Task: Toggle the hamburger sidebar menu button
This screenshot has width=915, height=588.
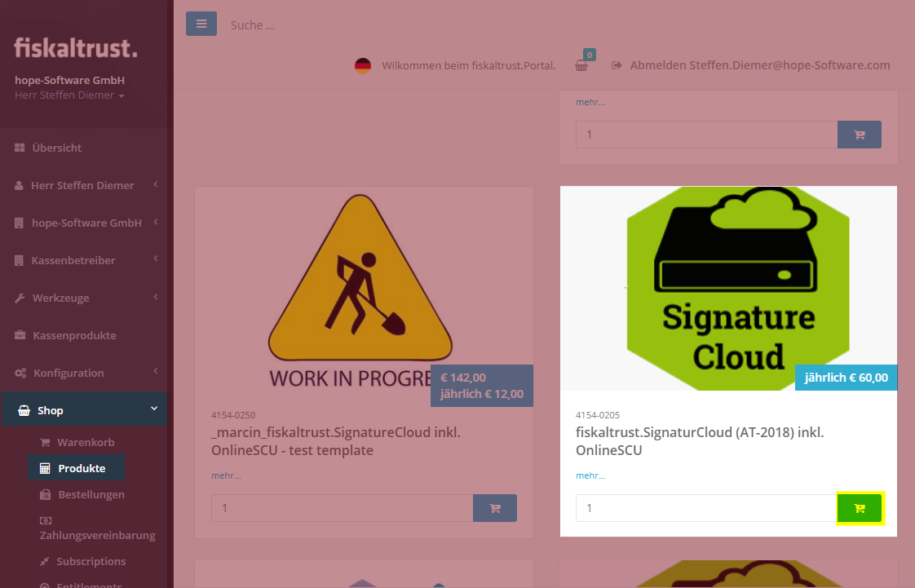Action: click(x=201, y=24)
